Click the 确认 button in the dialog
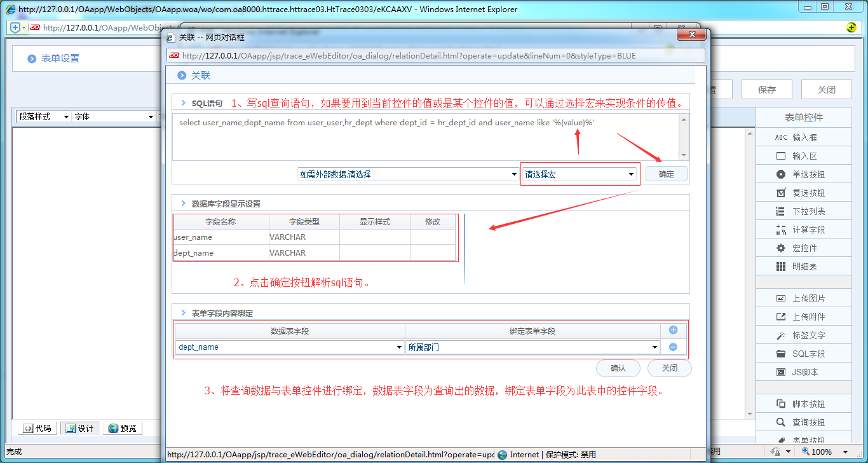 pos(618,368)
